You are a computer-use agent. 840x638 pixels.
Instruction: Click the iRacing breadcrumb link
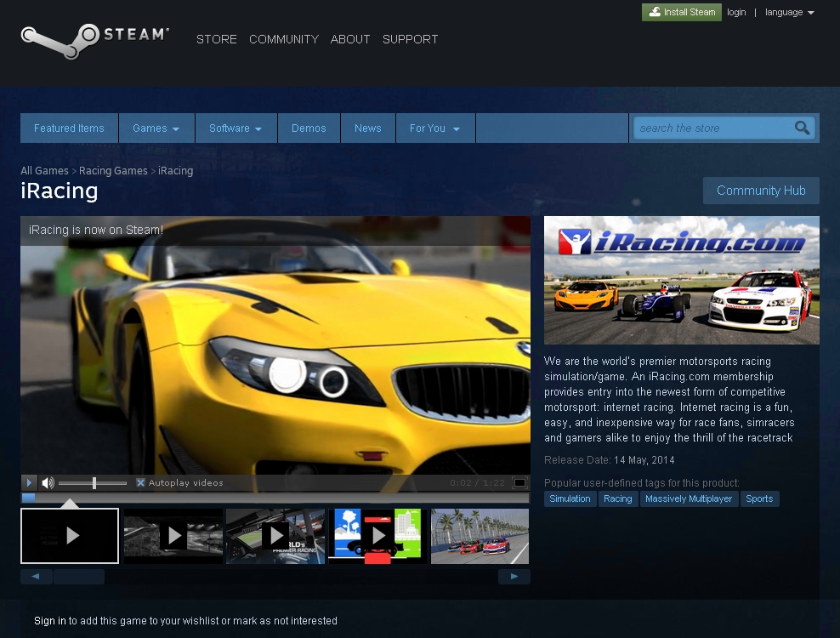[x=175, y=170]
